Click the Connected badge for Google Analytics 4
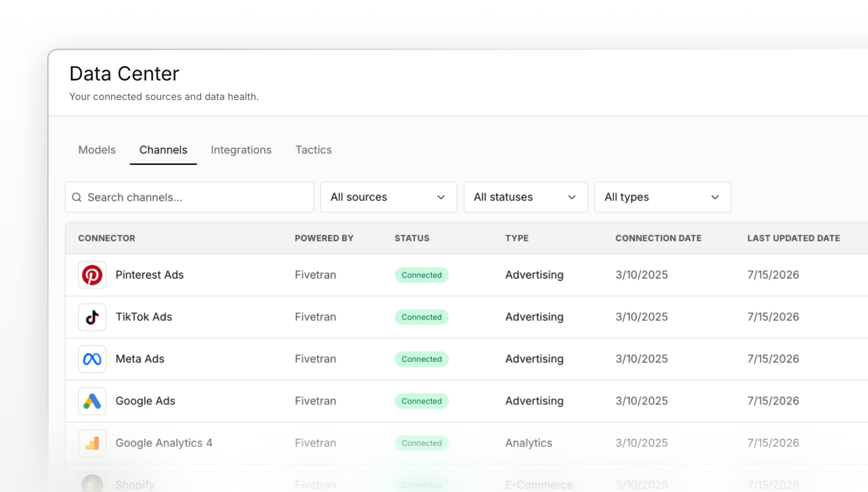 [421, 443]
